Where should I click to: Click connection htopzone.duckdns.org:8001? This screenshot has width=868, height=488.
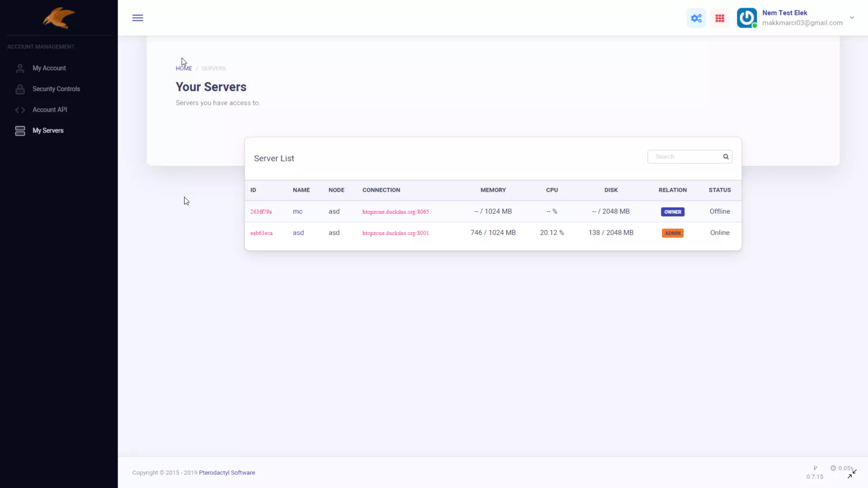[395, 233]
